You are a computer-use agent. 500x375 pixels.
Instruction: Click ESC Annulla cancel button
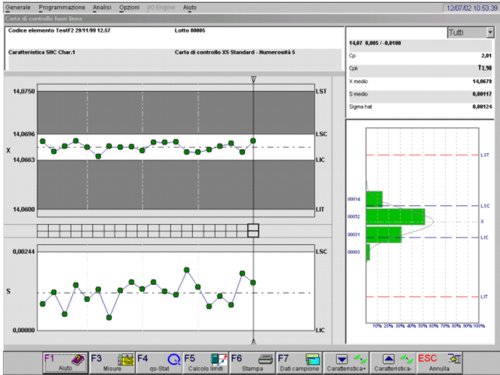[439, 363]
